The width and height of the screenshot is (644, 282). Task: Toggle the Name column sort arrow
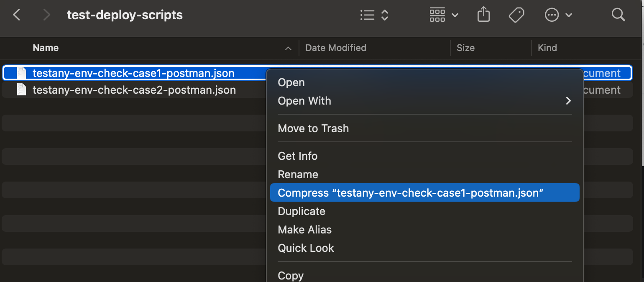pyautogui.click(x=288, y=49)
